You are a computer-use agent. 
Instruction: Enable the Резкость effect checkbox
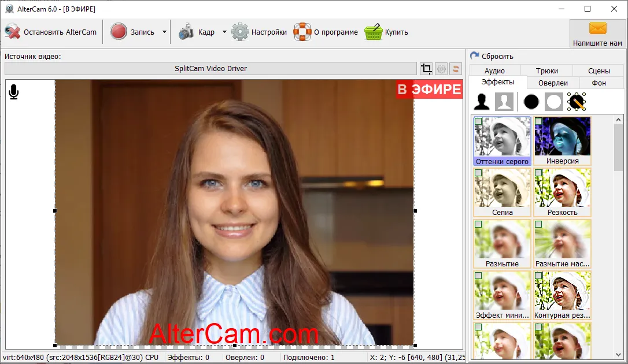click(538, 173)
